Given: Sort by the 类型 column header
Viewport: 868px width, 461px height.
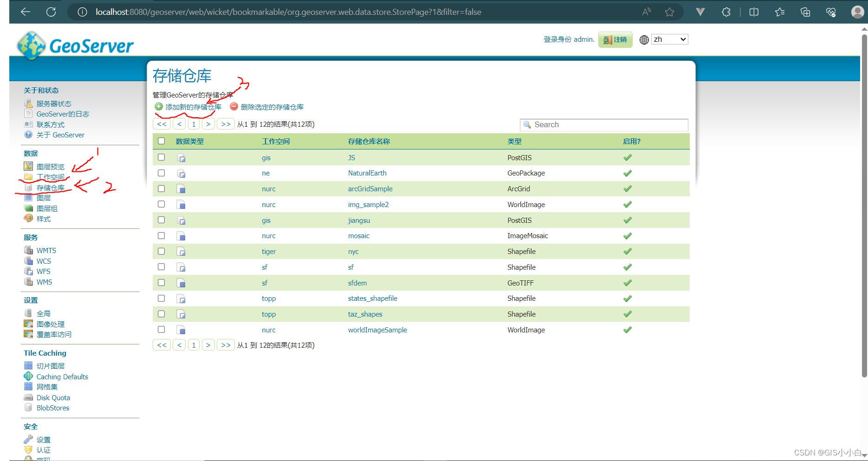Looking at the screenshot, I should coord(514,142).
